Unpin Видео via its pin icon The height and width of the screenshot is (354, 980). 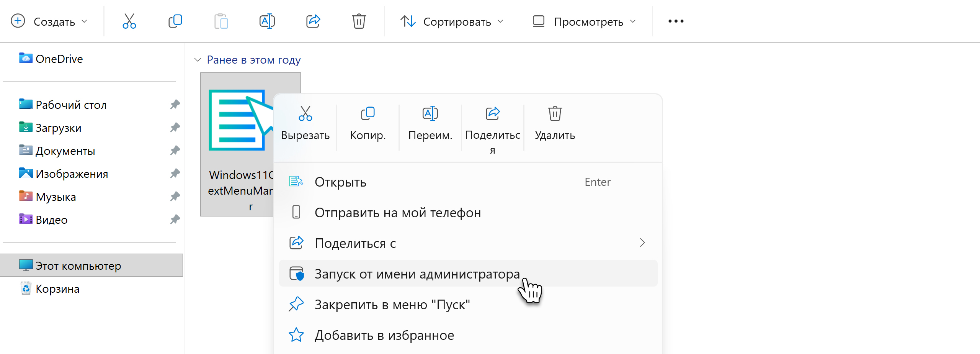click(x=175, y=219)
